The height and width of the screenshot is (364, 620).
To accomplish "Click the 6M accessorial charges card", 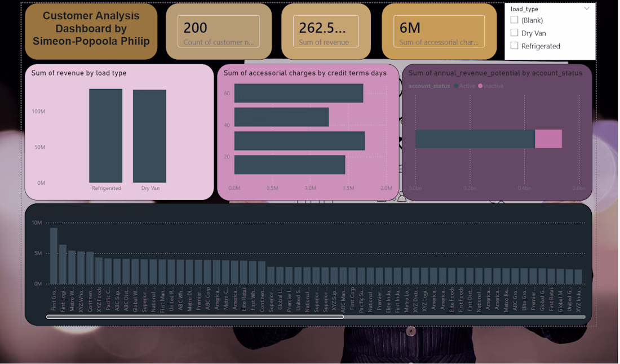I will (x=439, y=31).
